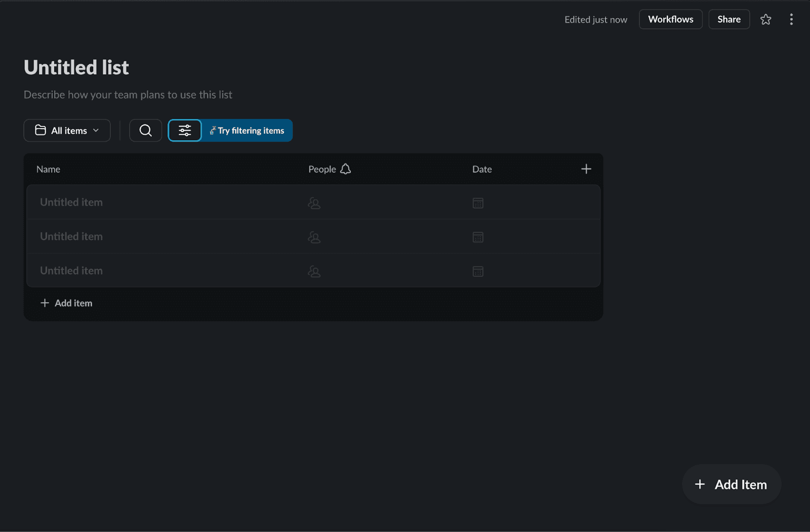Click the Share button

729,19
